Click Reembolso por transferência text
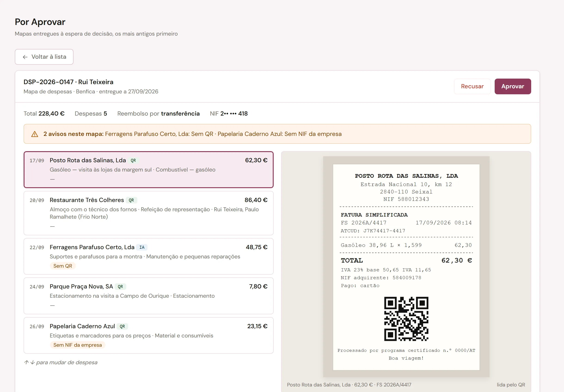 click(x=158, y=114)
